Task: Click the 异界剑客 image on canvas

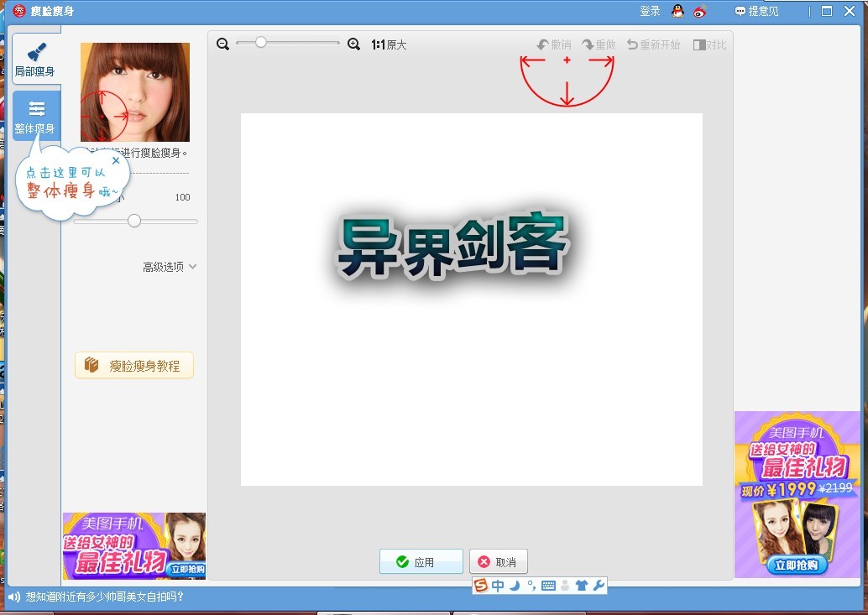Action: click(x=451, y=246)
